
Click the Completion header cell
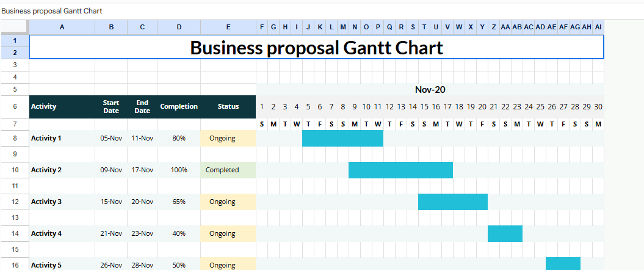[x=179, y=106]
